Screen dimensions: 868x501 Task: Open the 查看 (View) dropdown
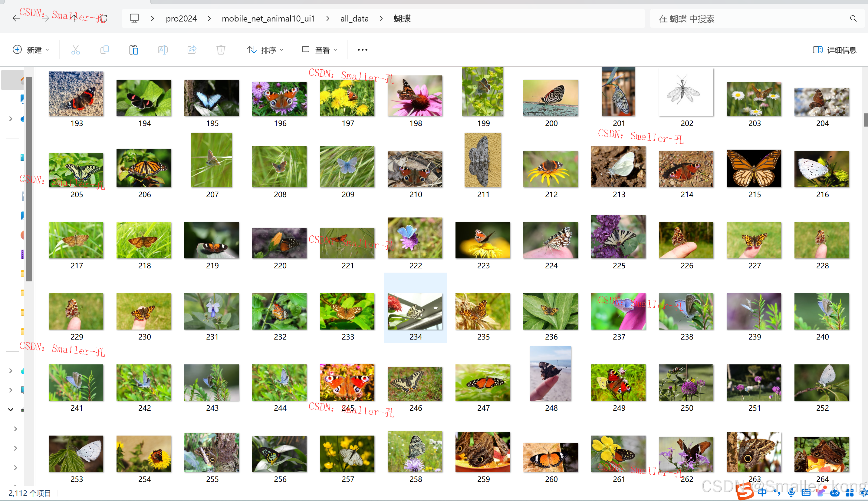point(319,50)
